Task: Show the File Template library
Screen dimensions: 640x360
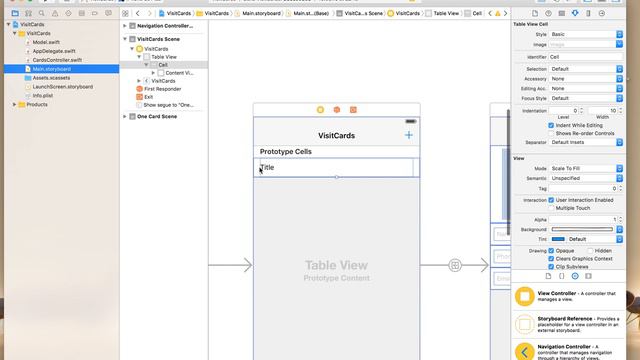Action: pyautogui.click(x=548, y=276)
